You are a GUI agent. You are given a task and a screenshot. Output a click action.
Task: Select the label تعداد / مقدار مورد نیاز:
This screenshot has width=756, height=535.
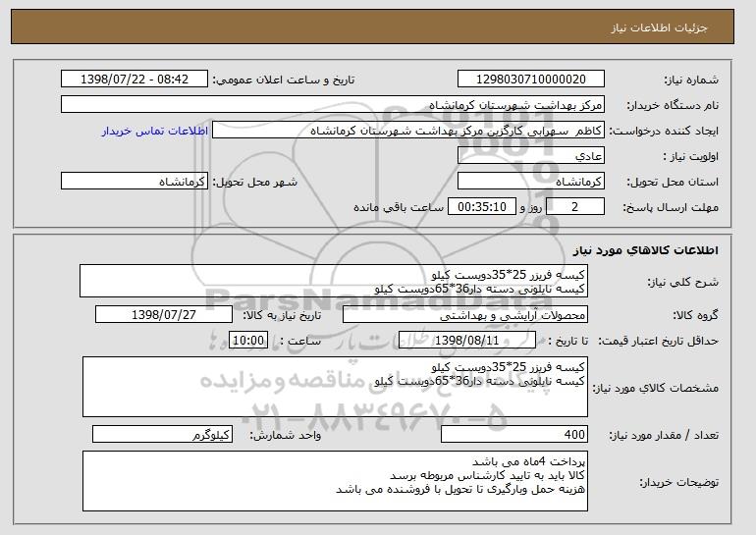[664, 435]
